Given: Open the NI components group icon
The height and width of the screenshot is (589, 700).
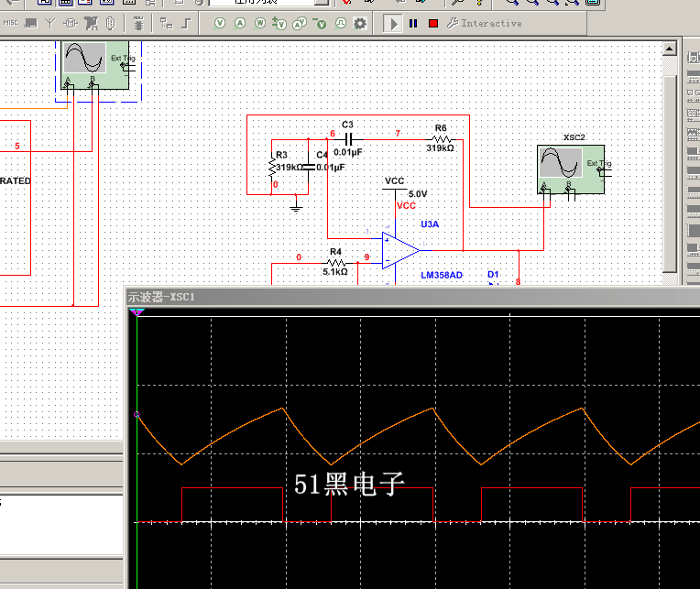Looking at the screenshot, I should (x=91, y=23).
